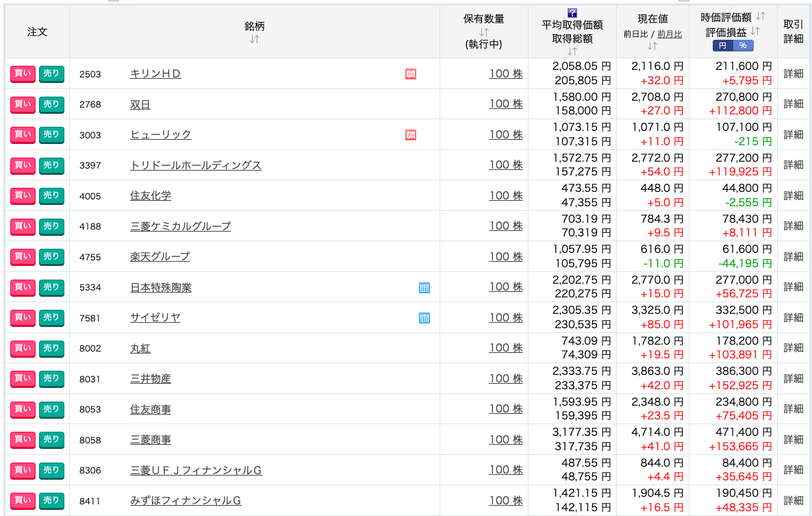This screenshot has height=516, width=812.
Task: Open 詳細 for 住友化学 row
Action: pyautogui.click(x=794, y=195)
